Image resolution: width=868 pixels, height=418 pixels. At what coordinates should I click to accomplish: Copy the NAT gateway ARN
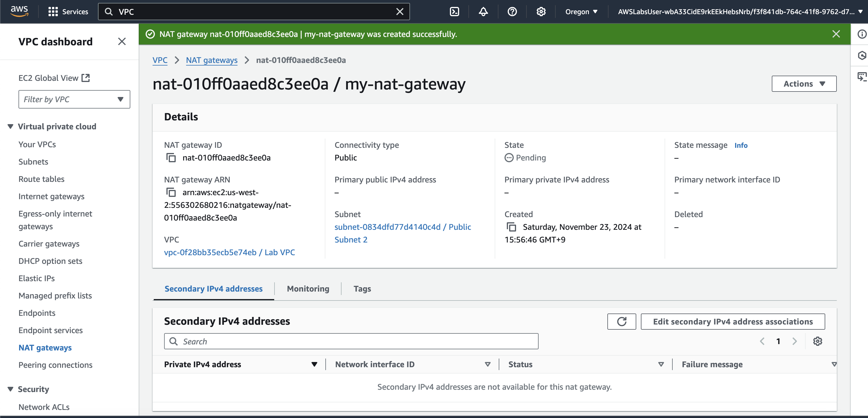(x=171, y=193)
